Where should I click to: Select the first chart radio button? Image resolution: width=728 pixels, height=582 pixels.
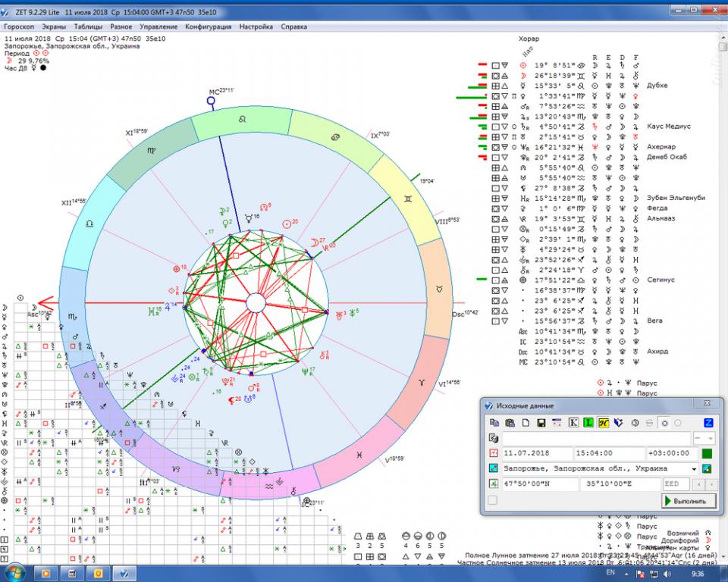(x=664, y=423)
